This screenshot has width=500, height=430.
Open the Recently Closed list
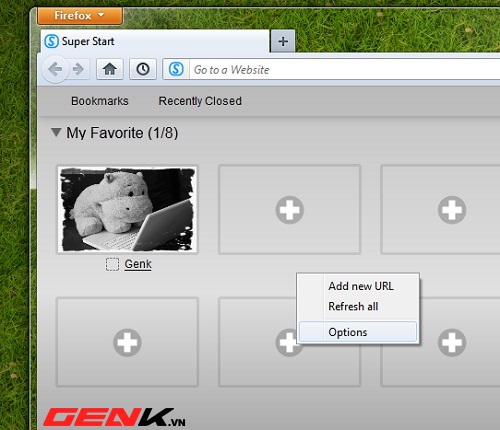coord(200,101)
